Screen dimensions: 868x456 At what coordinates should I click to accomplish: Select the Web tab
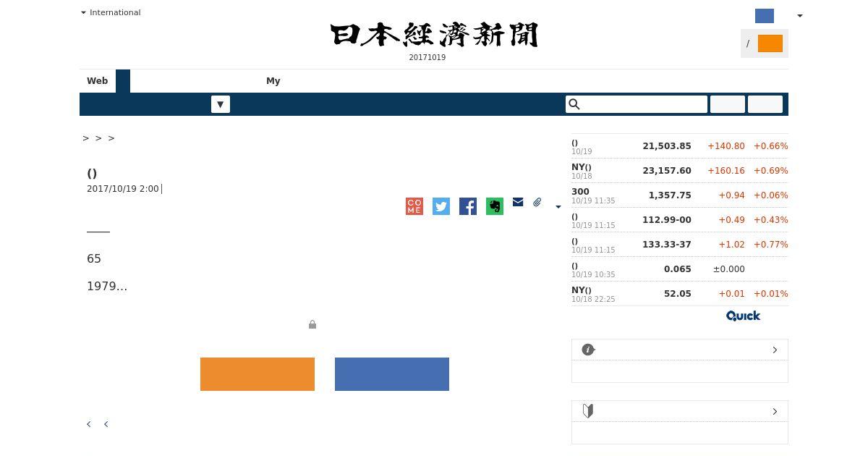coord(98,81)
